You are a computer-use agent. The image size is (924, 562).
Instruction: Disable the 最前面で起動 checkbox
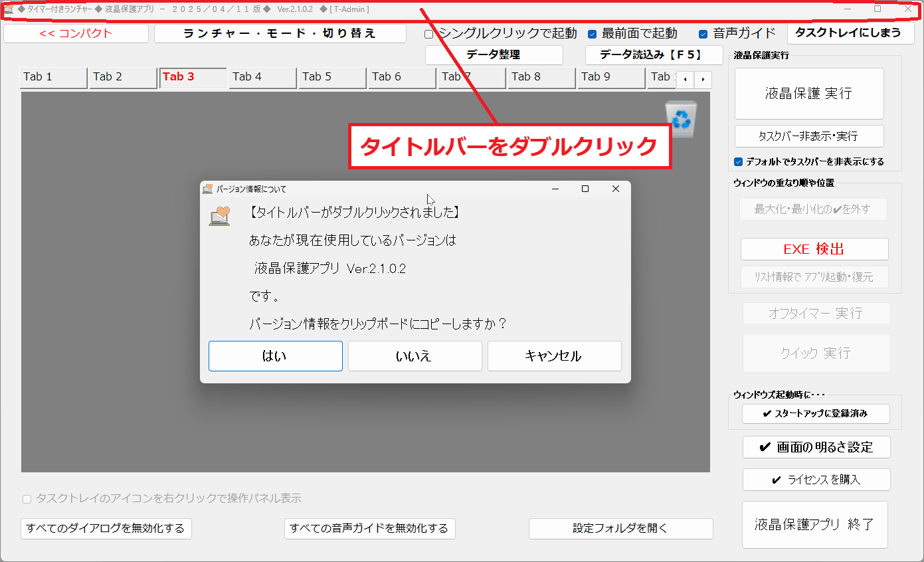tap(593, 33)
